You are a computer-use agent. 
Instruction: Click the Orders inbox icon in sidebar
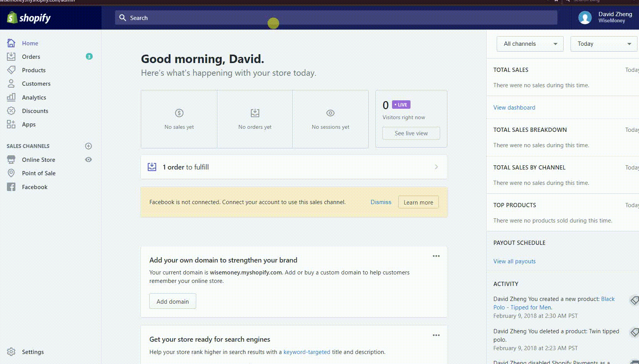tap(11, 57)
